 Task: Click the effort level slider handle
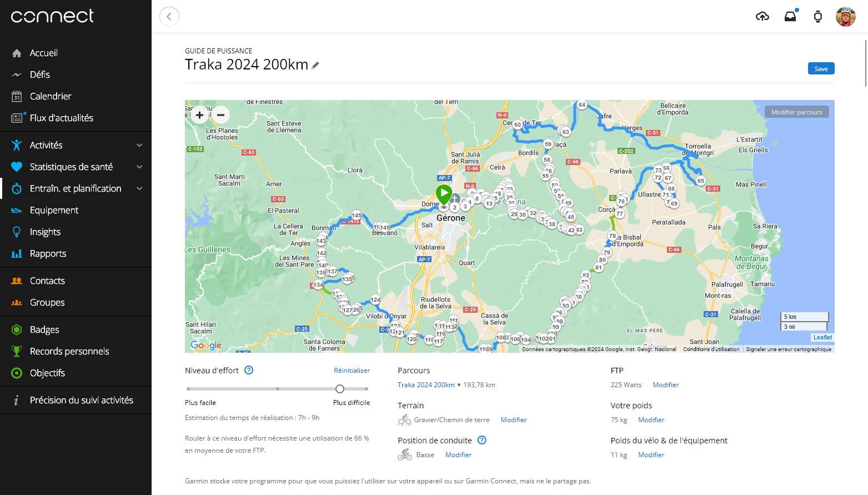[340, 389]
